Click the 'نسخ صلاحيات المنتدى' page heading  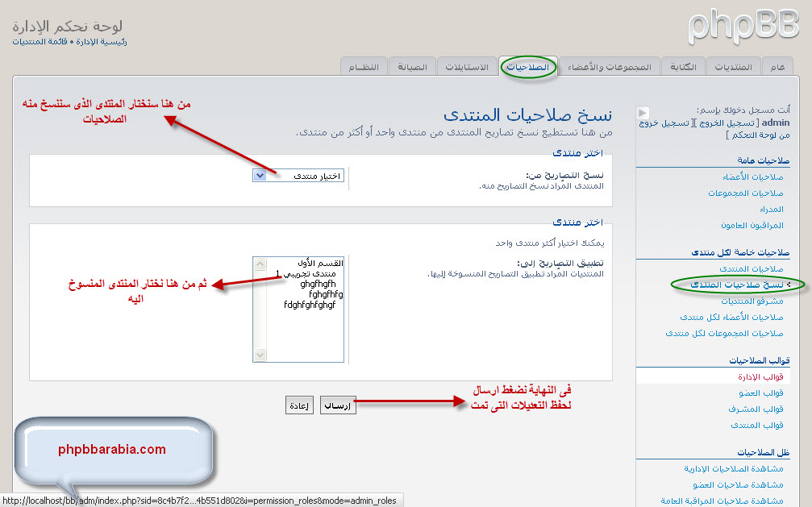tap(527, 114)
